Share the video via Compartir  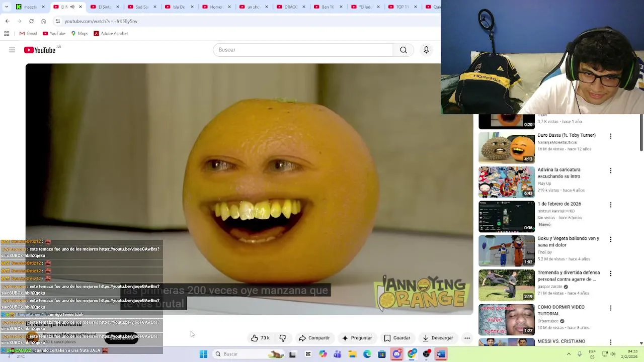[314, 338]
